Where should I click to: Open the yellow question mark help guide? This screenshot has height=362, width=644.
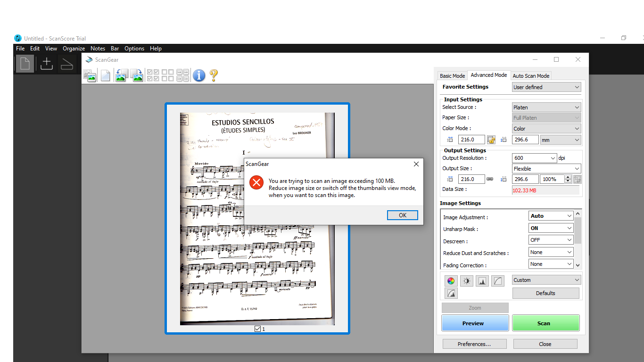click(214, 75)
